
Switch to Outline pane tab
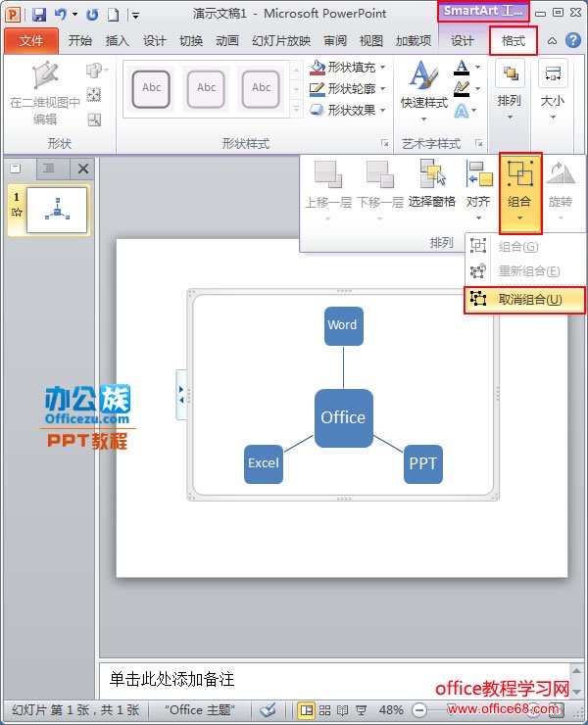coord(49,169)
